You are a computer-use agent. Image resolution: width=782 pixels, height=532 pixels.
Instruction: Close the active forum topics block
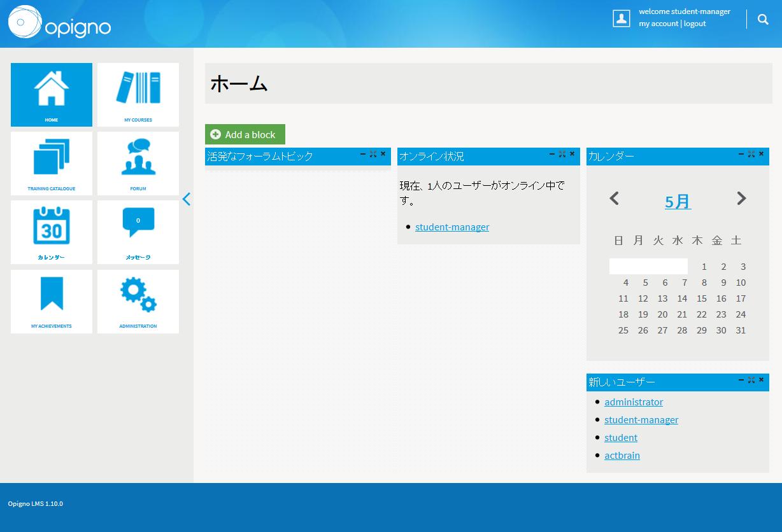tap(383, 154)
